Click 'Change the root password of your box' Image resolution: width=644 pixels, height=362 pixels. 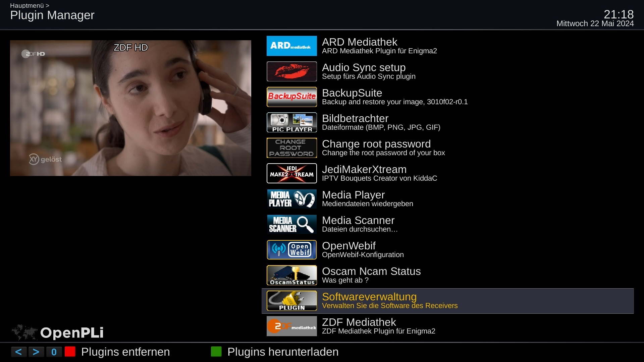[x=383, y=153]
